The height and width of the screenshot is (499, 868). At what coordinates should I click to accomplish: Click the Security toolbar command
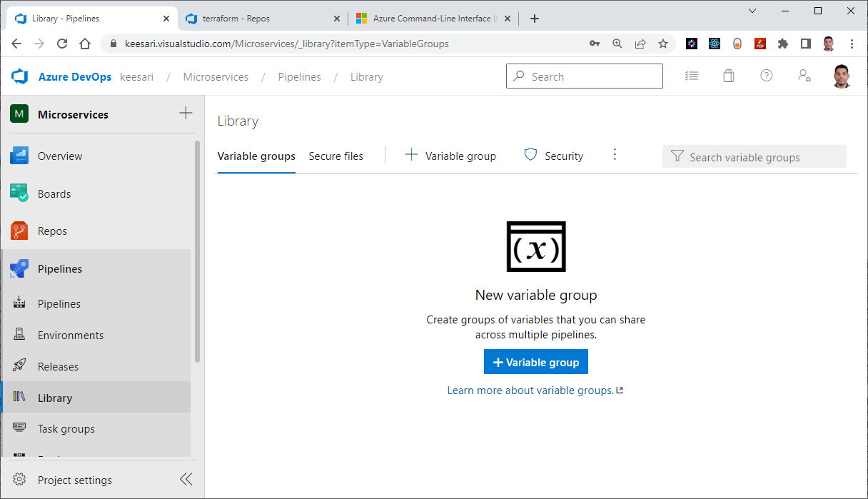[x=554, y=156]
